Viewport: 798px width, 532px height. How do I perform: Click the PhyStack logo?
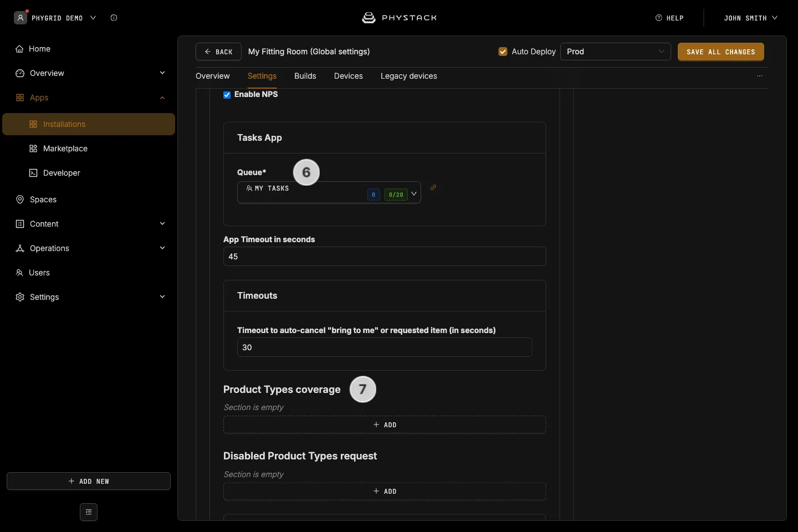[399, 18]
